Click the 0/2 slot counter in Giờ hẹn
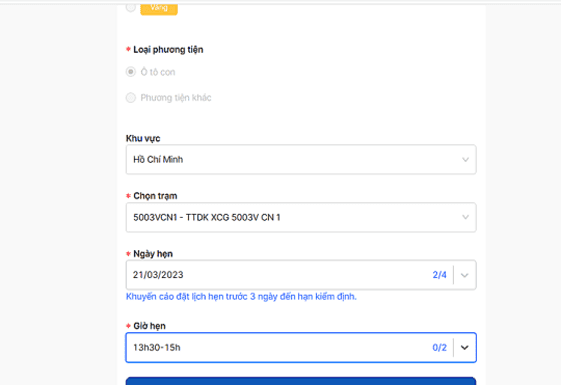The width and height of the screenshot is (561, 385). [439, 347]
